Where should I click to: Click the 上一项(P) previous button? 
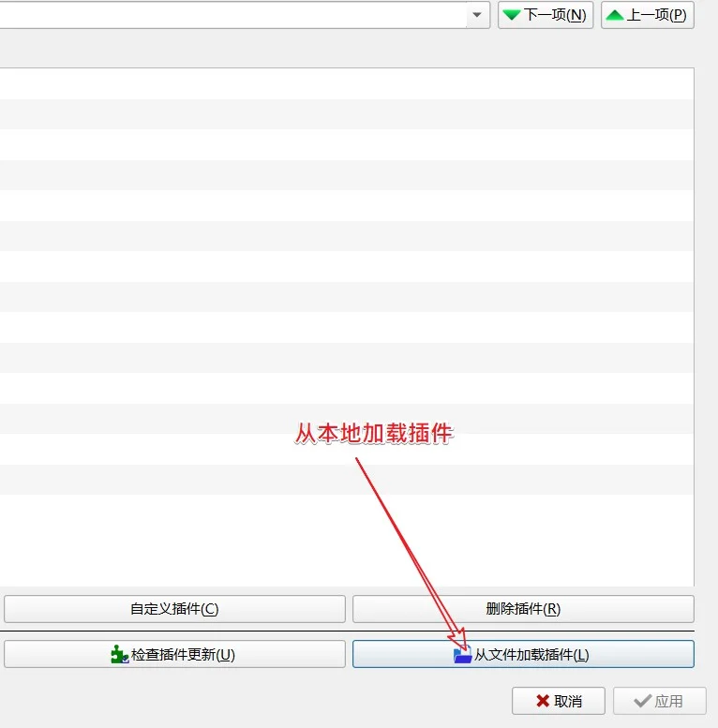[648, 15]
